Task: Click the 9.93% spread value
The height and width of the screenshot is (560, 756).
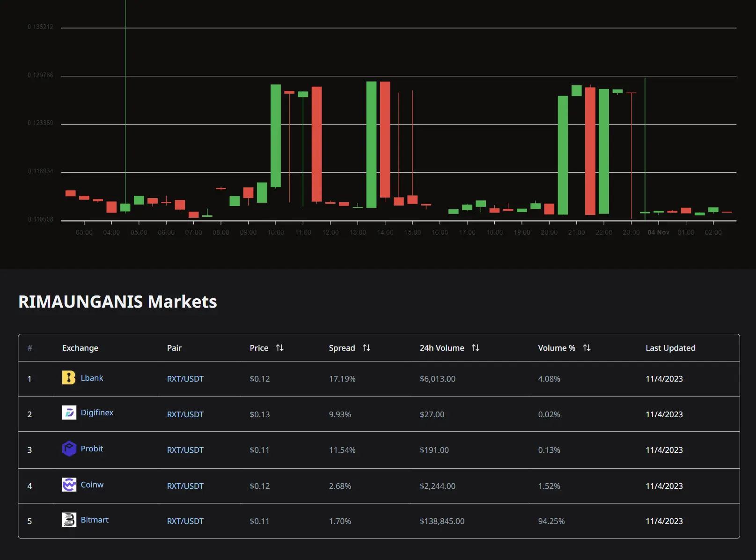Action: point(340,414)
